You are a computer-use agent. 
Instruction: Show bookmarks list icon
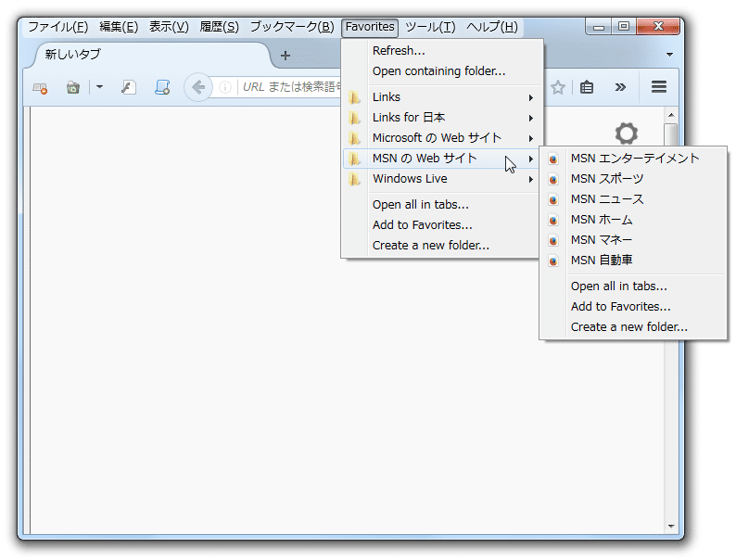(587, 87)
